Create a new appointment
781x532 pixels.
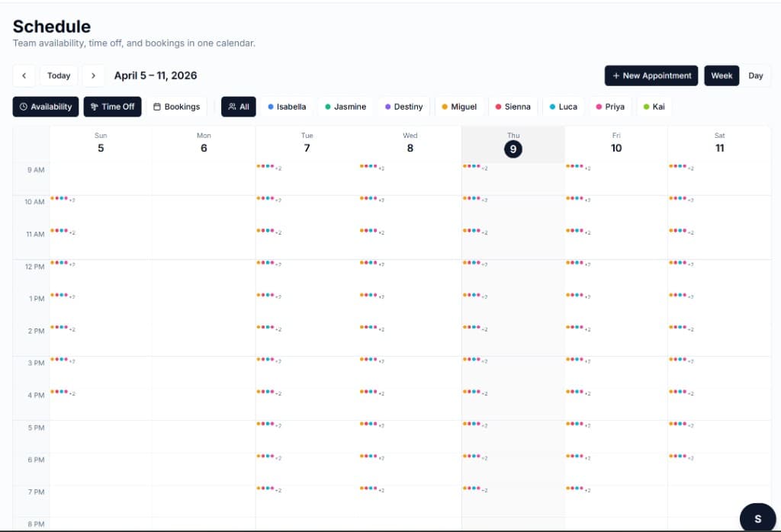(x=651, y=75)
